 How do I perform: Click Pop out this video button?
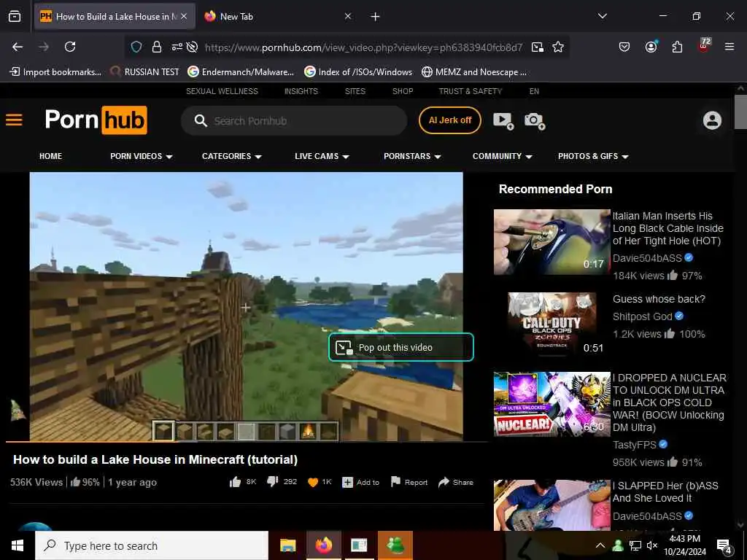[x=401, y=347]
